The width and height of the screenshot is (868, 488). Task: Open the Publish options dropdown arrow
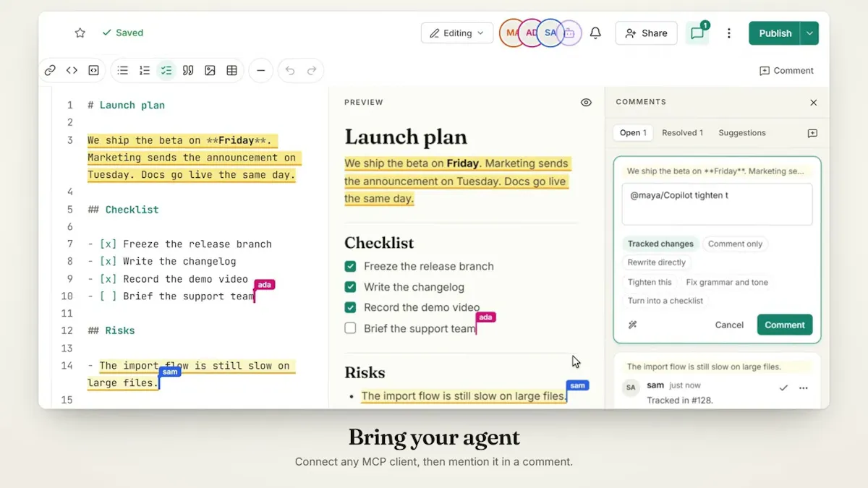click(x=809, y=33)
